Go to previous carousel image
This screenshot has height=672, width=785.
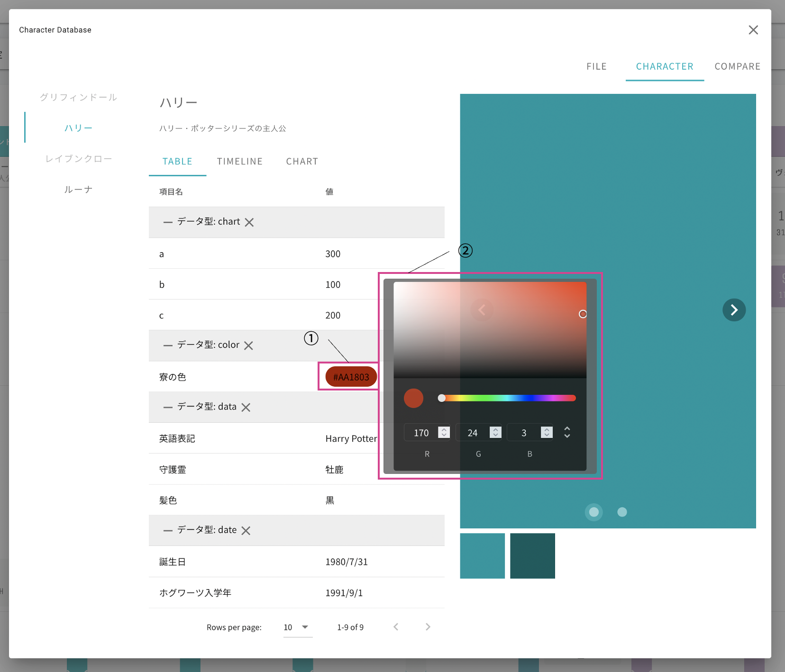[482, 310]
